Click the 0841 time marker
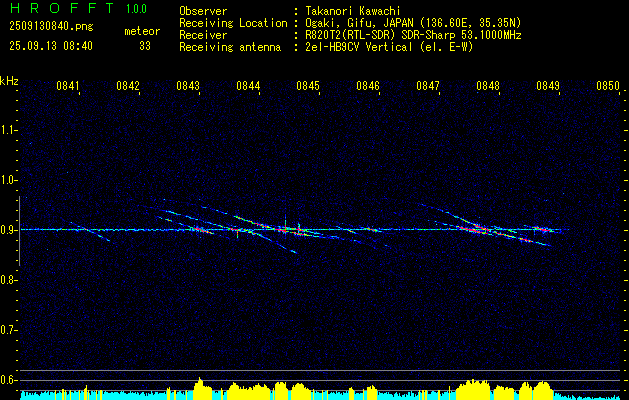 pos(68,85)
